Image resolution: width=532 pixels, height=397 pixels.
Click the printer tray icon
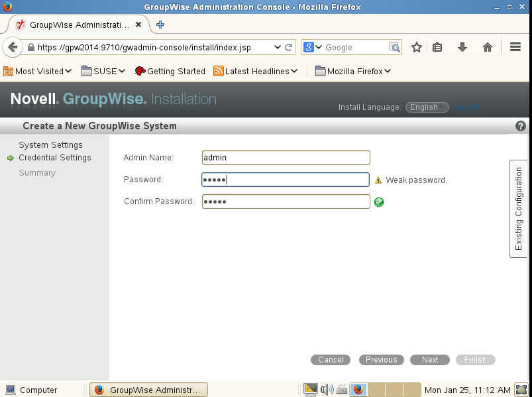click(x=342, y=390)
